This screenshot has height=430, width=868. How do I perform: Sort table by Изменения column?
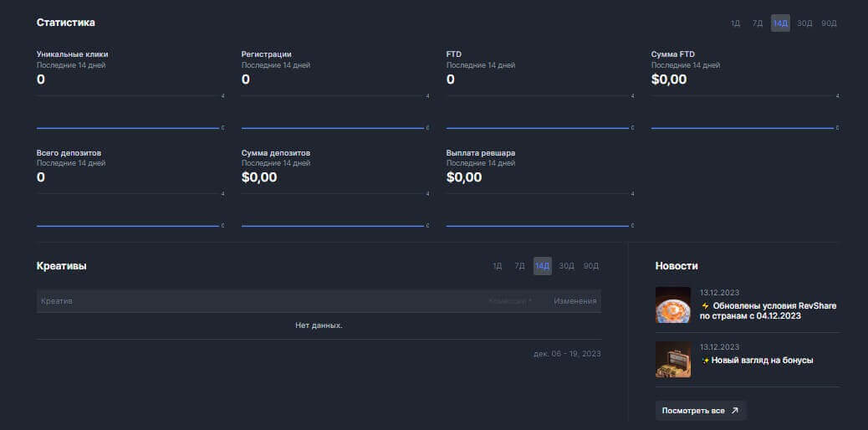click(574, 301)
